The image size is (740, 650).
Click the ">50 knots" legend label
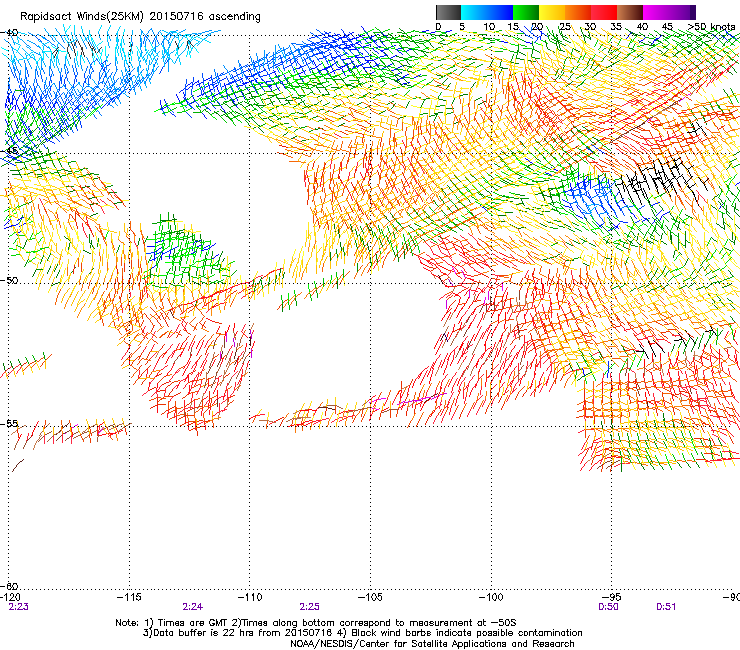711,27
